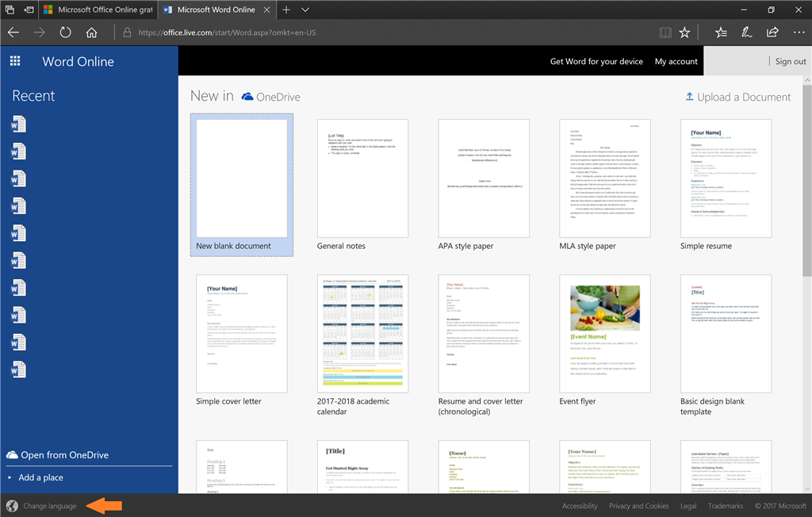The image size is (812, 517).
Task: Open browser home page icon
Action: tap(92, 33)
